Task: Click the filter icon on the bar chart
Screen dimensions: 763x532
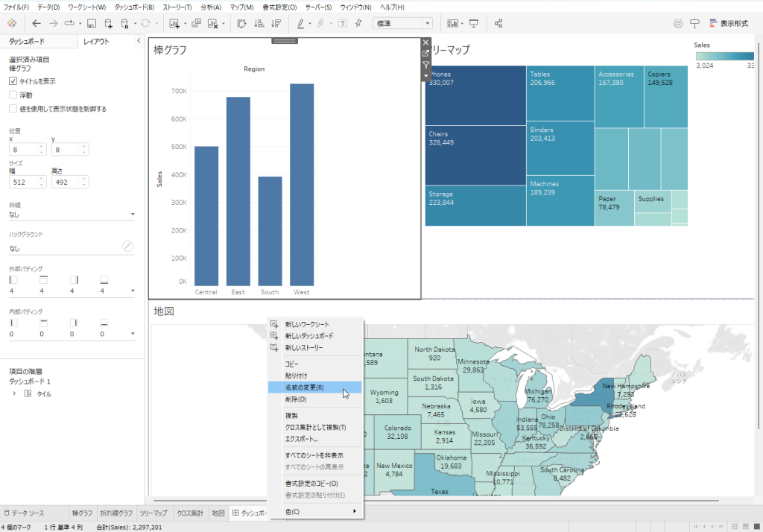Action: [x=426, y=65]
